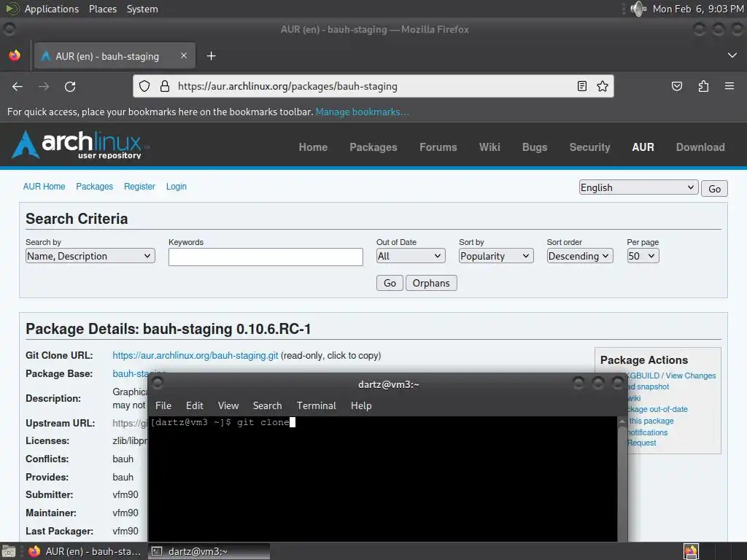Copy the Git Clone URL link
The image size is (747, 560).
coord(196,355)
